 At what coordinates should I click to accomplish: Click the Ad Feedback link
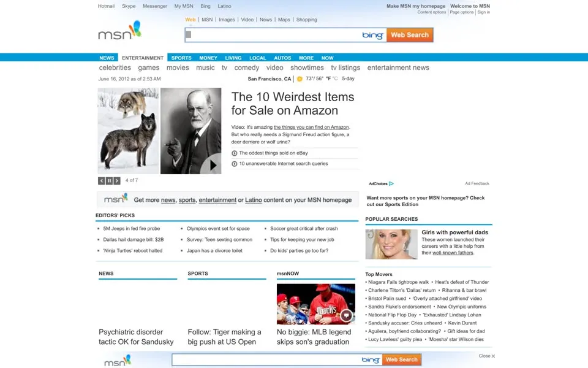pos(477,183)
